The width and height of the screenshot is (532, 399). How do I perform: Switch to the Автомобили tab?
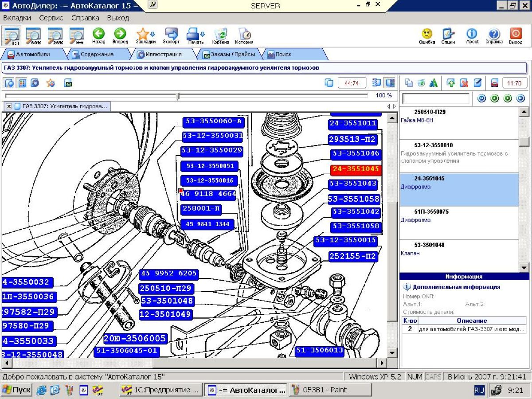32,55
